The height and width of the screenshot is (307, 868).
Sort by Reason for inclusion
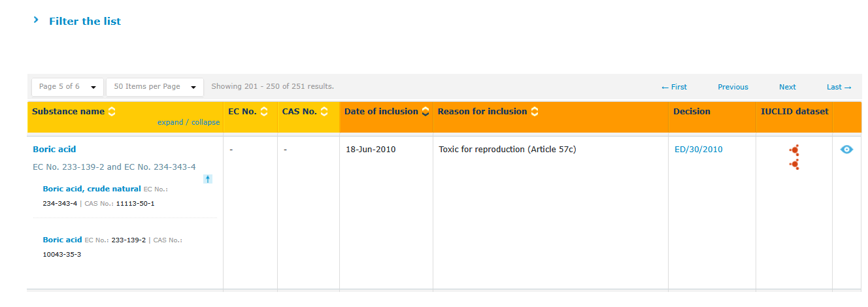pos(535,112)
